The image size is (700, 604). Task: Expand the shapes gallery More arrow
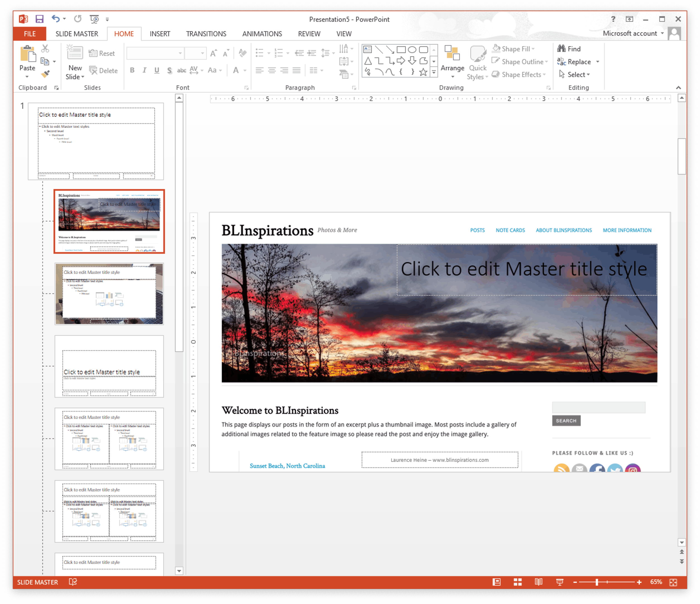coord(434,72)
